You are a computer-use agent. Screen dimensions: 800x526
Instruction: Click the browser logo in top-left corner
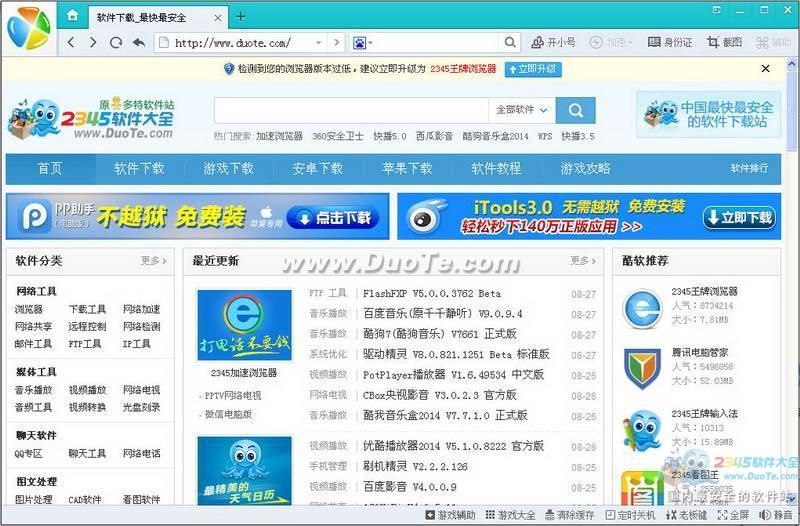point(29,28)
